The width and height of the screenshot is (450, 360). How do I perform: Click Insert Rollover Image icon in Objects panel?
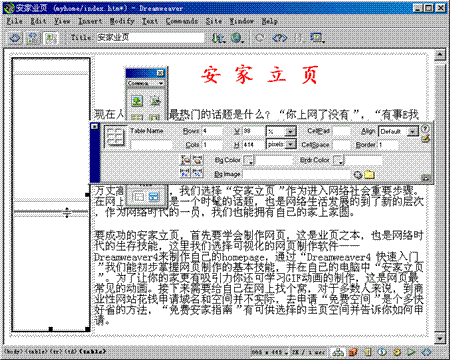click(x=155, y=100)
